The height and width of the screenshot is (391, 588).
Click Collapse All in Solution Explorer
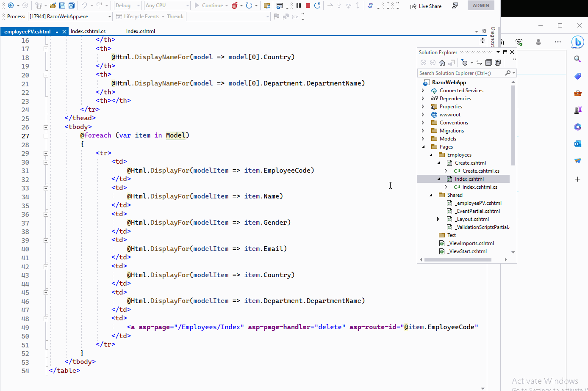[x=488, y=63]
